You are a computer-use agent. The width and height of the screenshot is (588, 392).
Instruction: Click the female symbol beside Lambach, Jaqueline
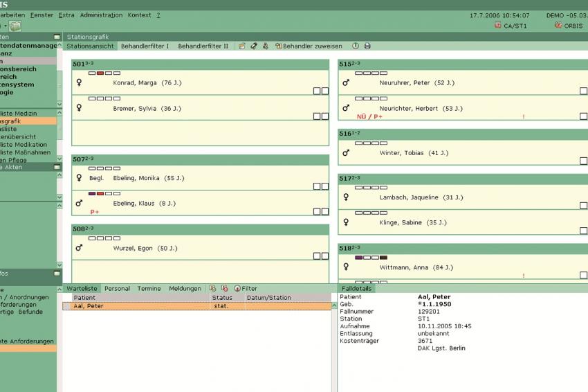346,197
